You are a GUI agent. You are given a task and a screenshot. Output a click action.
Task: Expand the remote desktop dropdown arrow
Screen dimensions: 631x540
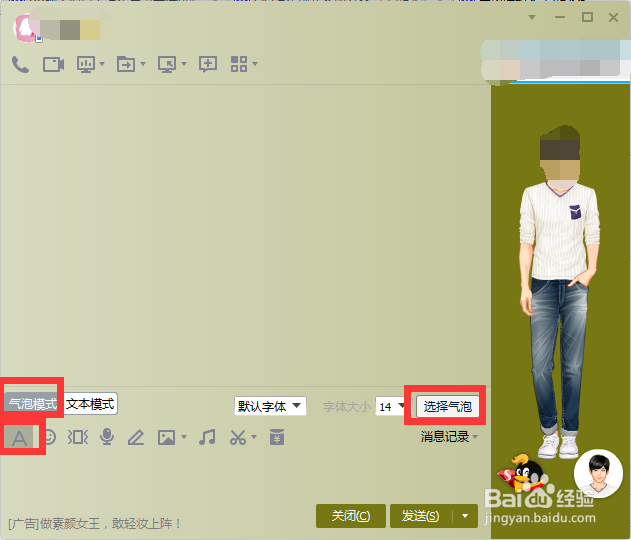184,64
